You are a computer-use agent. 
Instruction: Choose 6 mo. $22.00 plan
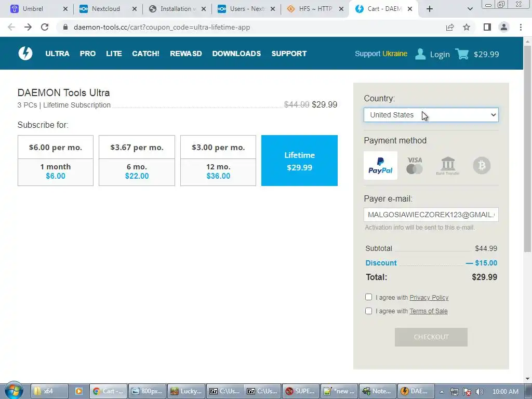point(137,161)
